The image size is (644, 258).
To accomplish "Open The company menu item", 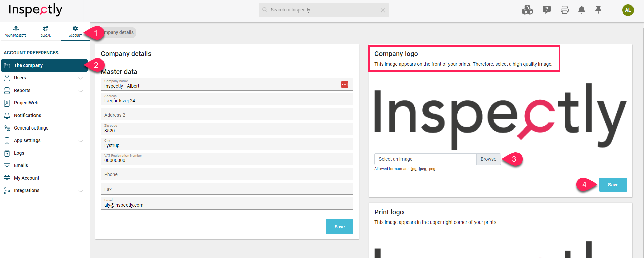I will tap(44, 65).
